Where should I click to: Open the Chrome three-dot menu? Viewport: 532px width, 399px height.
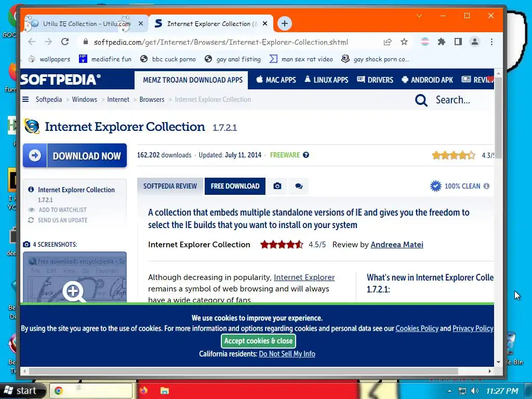click(x=491, y=42)
